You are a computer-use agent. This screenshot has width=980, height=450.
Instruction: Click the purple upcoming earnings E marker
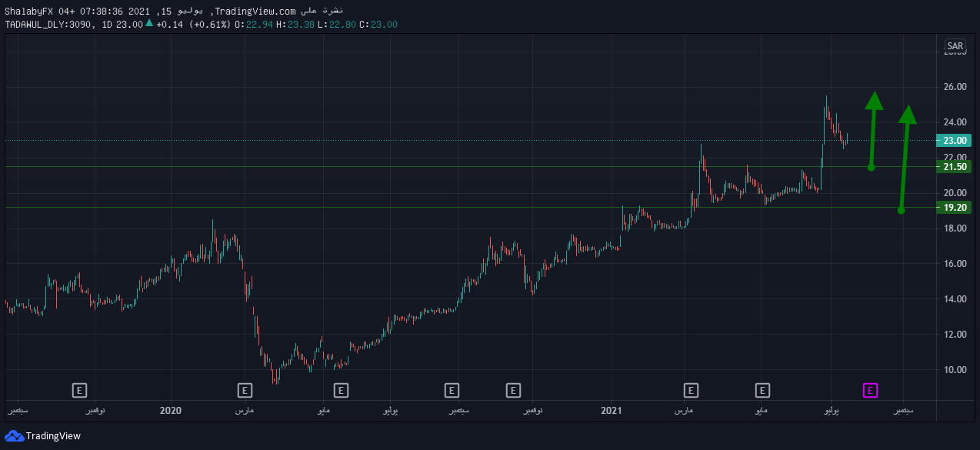click(x=870, y=390)
